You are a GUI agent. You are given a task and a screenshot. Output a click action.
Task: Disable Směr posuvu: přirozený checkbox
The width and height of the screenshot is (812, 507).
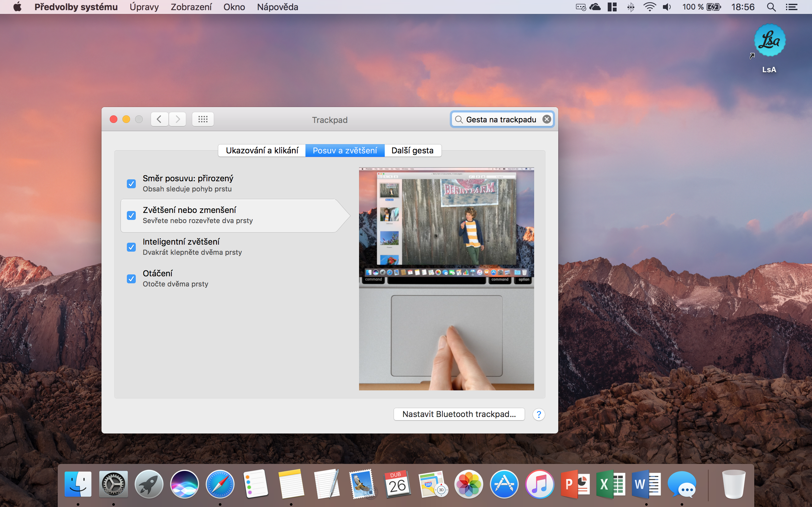pos(131,184)
